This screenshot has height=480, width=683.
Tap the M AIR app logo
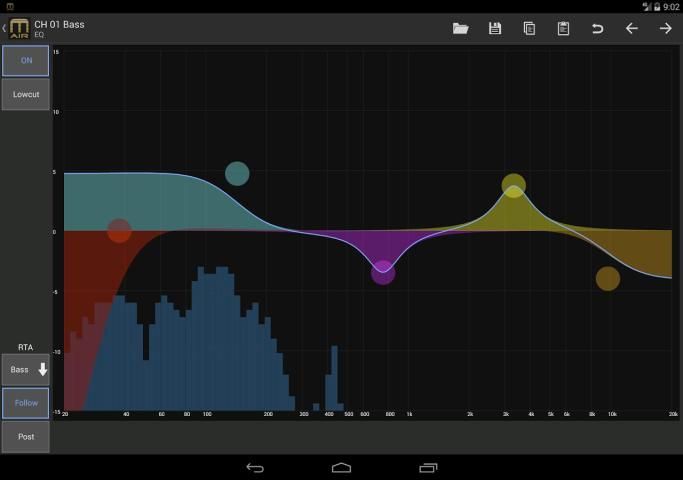tap(19, 28)
